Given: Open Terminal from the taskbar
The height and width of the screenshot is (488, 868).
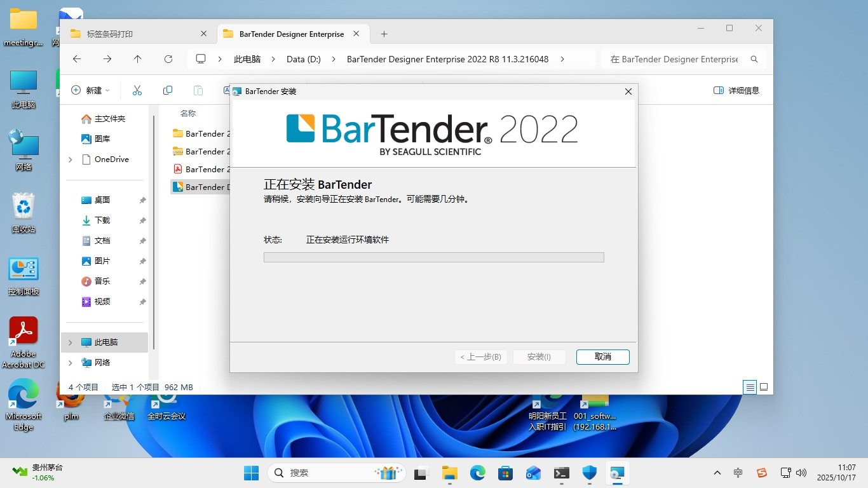Looking at the screenshot, I should tap(562, 473).
